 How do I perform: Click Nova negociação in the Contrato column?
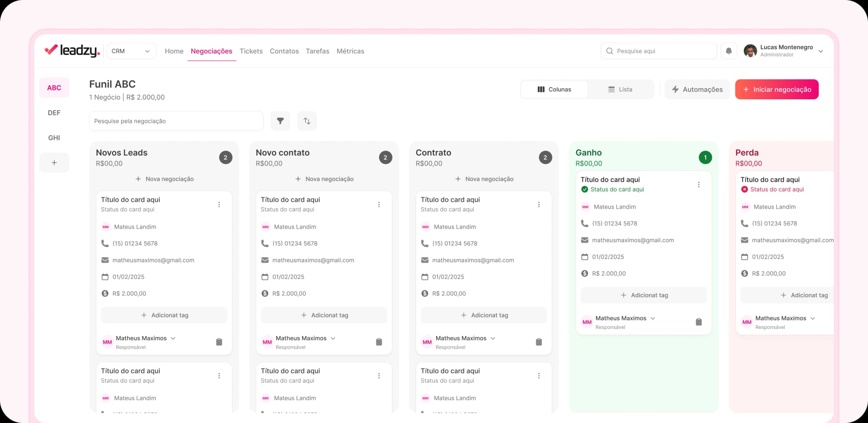484,179
